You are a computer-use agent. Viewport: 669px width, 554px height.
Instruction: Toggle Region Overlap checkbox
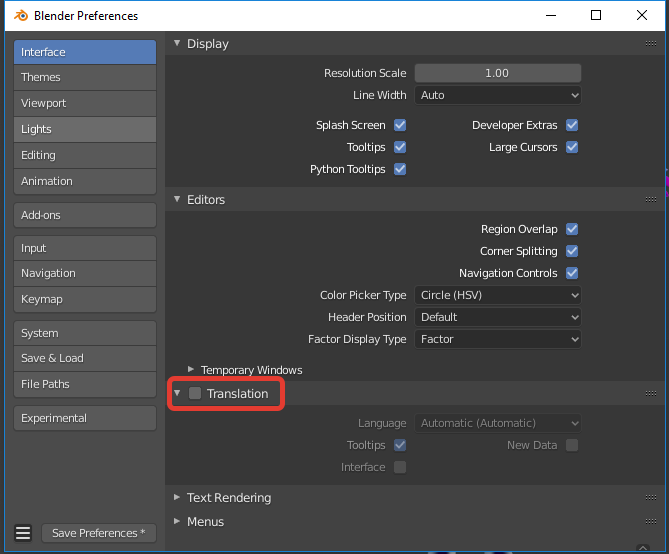pos(572,229)
